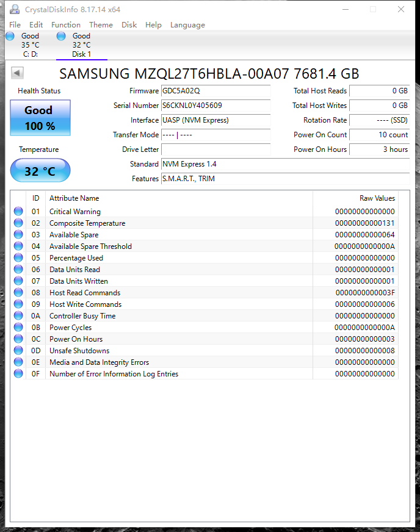The image size is (420, 532).
Task: Click the Standard field NVM Express 1.4
Action: (285, 164)
